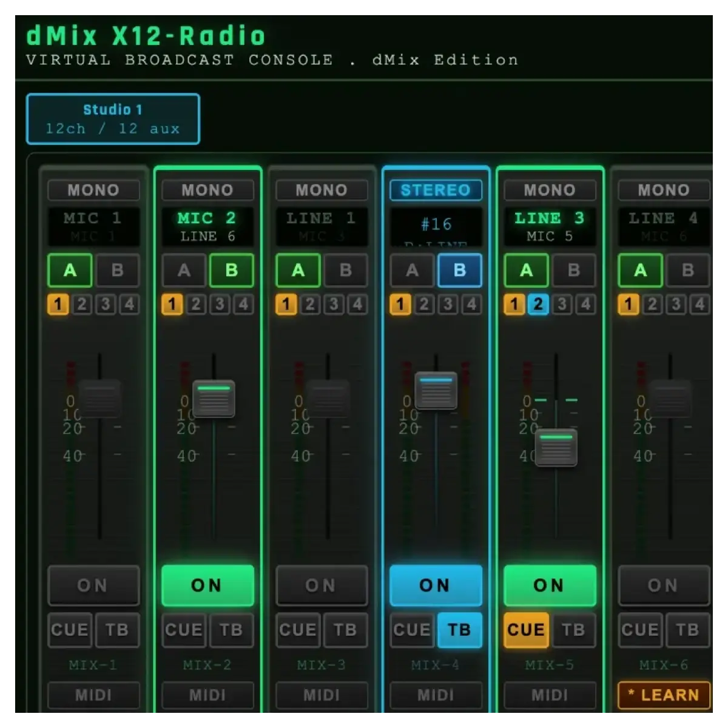The image size is (728, 728).
Task: Enable CUE on MIX-4 channel
Action: point(412,630)
